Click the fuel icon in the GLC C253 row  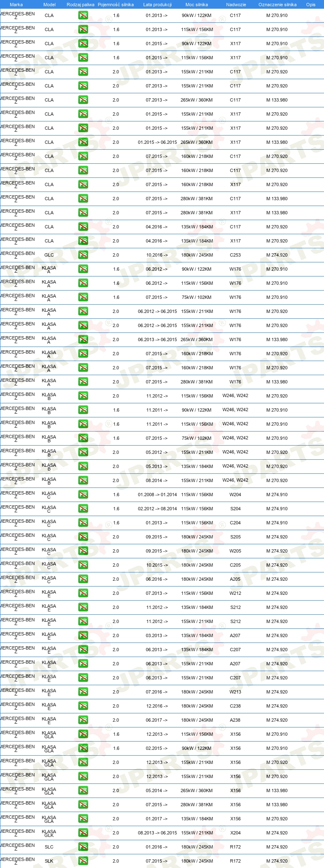click(x=83, y=255)
